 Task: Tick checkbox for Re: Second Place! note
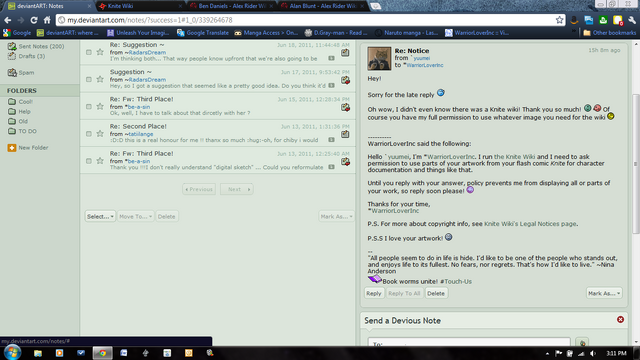(89, 133)
